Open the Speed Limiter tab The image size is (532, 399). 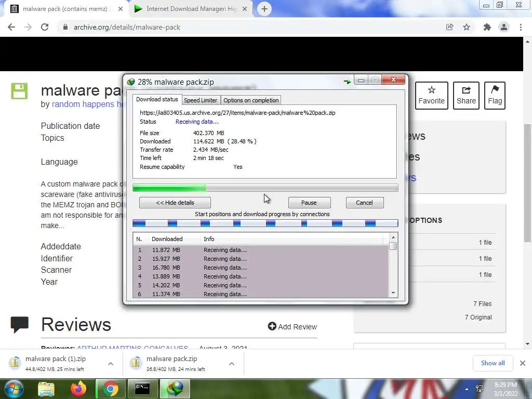tap(201, 100)
